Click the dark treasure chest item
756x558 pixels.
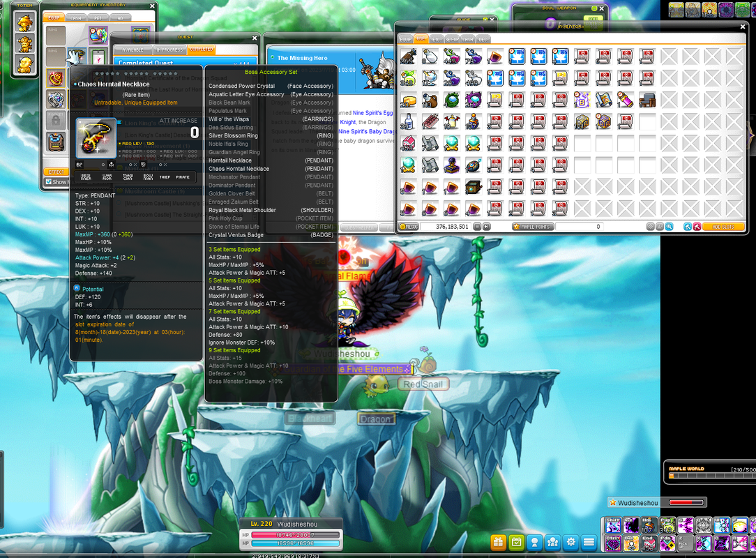[474, 187]
